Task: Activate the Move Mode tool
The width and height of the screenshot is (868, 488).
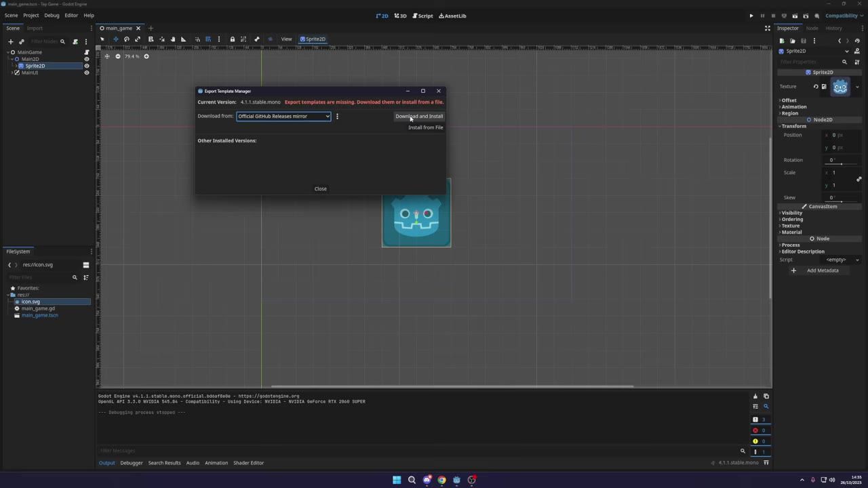Action: (x=115, y=39)
